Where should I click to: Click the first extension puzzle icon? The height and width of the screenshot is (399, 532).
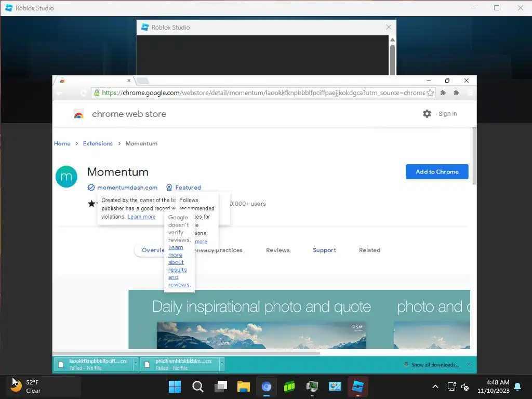coord(443,92)
